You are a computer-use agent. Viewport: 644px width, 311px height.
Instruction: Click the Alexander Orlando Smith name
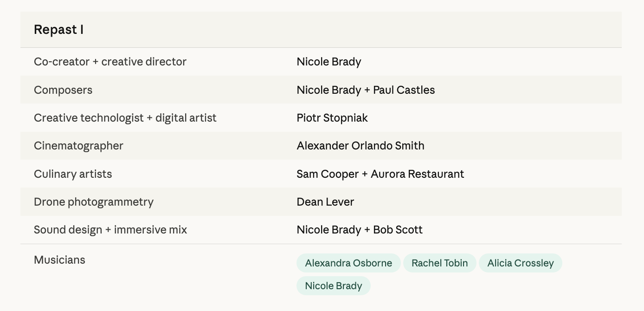pos(361,146)
